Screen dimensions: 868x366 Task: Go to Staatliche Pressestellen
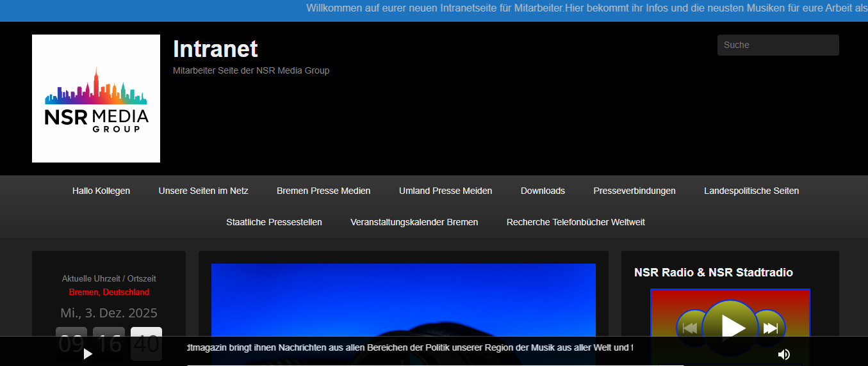coord(274,222)
